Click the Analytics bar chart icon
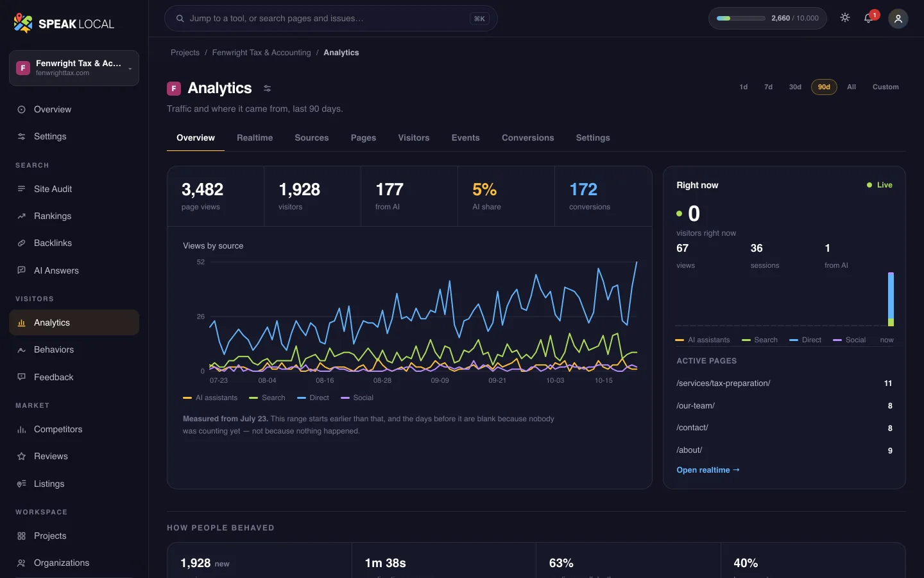The image size is (924, 578). tap(21, 323)
